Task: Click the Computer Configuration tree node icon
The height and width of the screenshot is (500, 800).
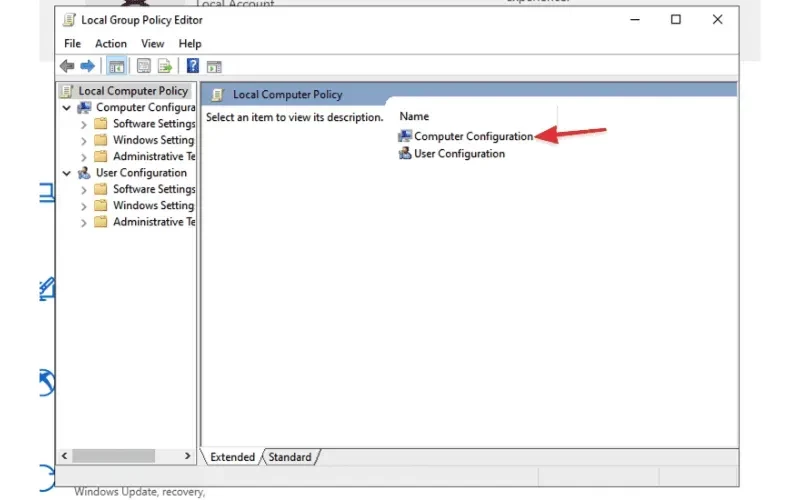Action: click(84, 107)
